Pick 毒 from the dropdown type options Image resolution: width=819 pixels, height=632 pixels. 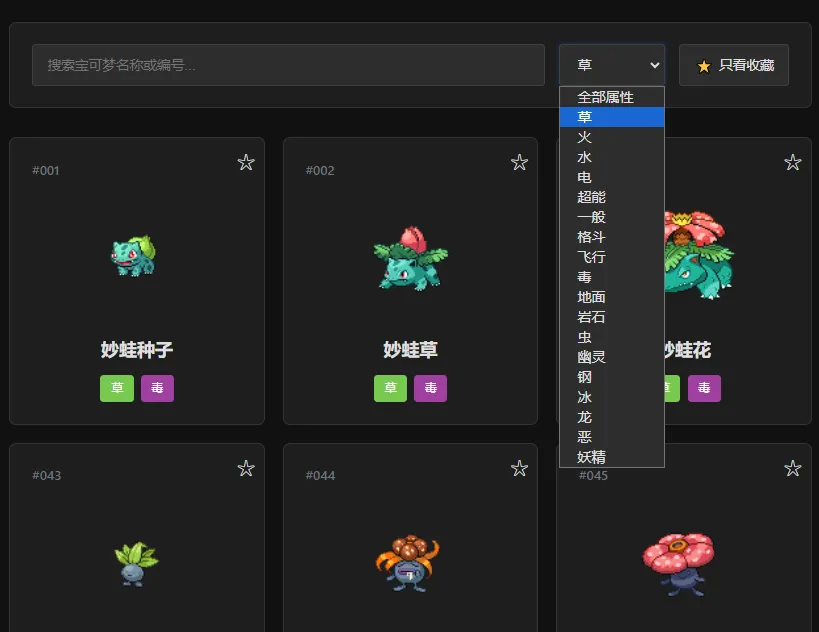[x=612, y=277]
